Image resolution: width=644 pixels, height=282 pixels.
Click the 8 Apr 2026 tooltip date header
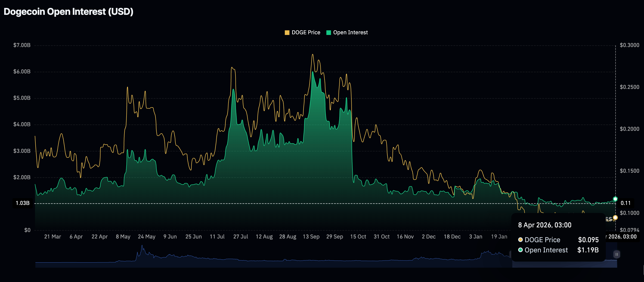click(x=545, y=225)
